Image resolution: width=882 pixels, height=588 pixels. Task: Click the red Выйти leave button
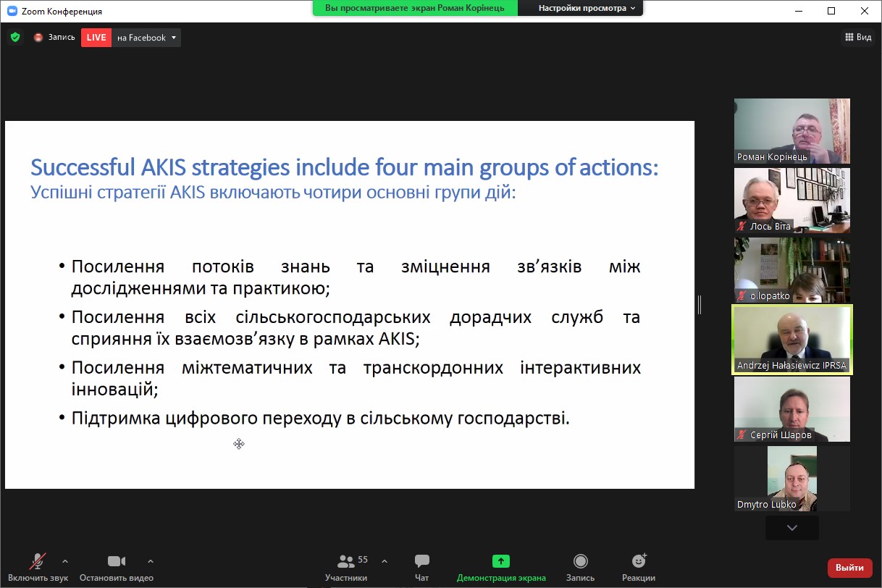(x=849, y=568)
